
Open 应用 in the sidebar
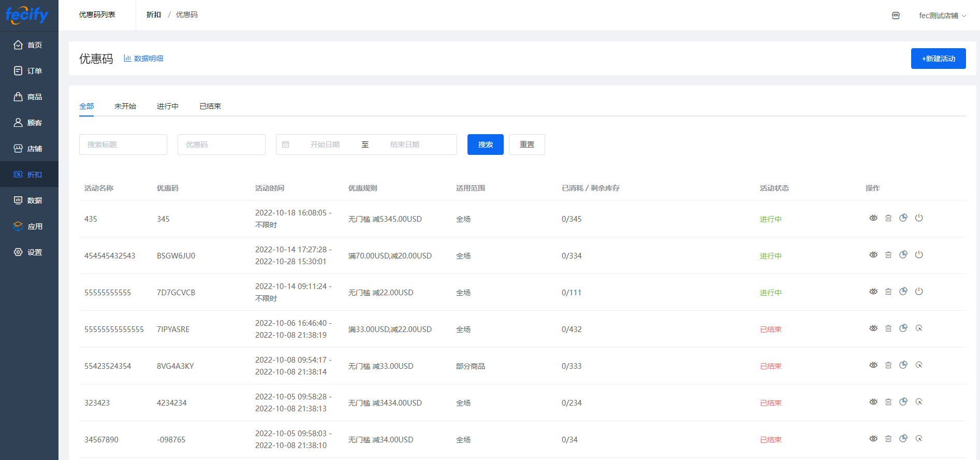(29, 226)
